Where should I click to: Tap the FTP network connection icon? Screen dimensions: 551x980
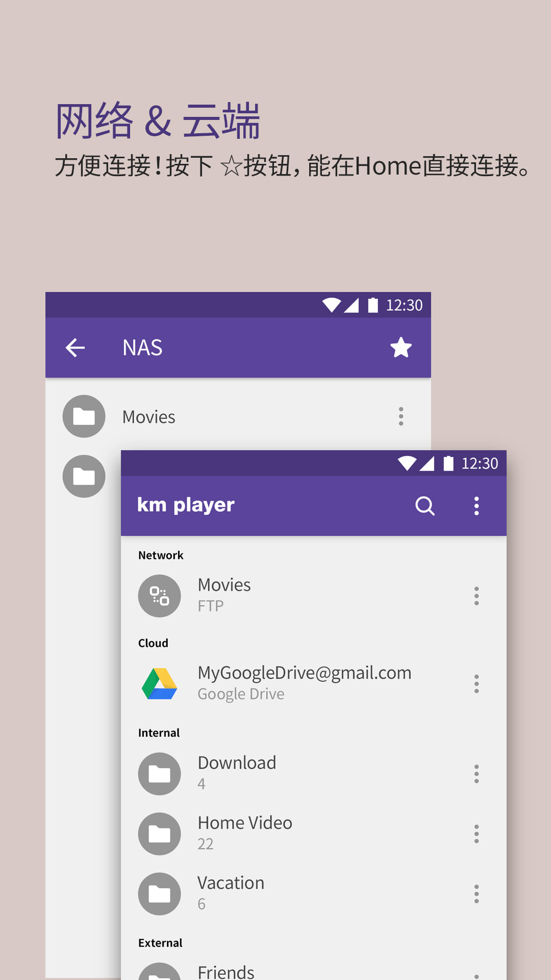pyautogui.click(x=160, y=596)
